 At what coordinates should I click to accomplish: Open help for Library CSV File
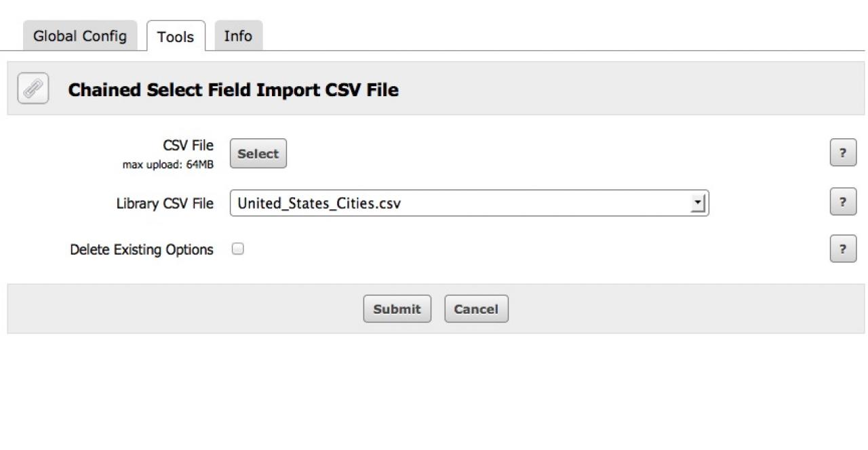tap(843, 202)
